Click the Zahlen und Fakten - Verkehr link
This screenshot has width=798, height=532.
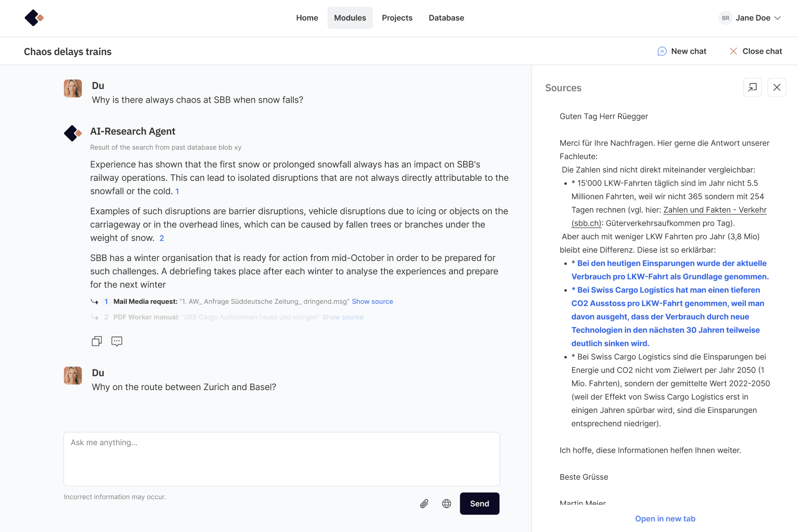coord(715,210)
